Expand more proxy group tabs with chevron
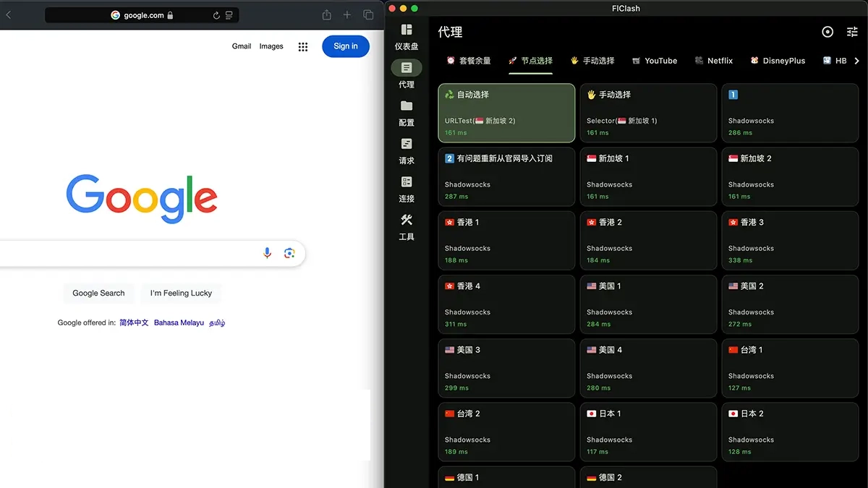868x488 pixels. pos(857,61)
